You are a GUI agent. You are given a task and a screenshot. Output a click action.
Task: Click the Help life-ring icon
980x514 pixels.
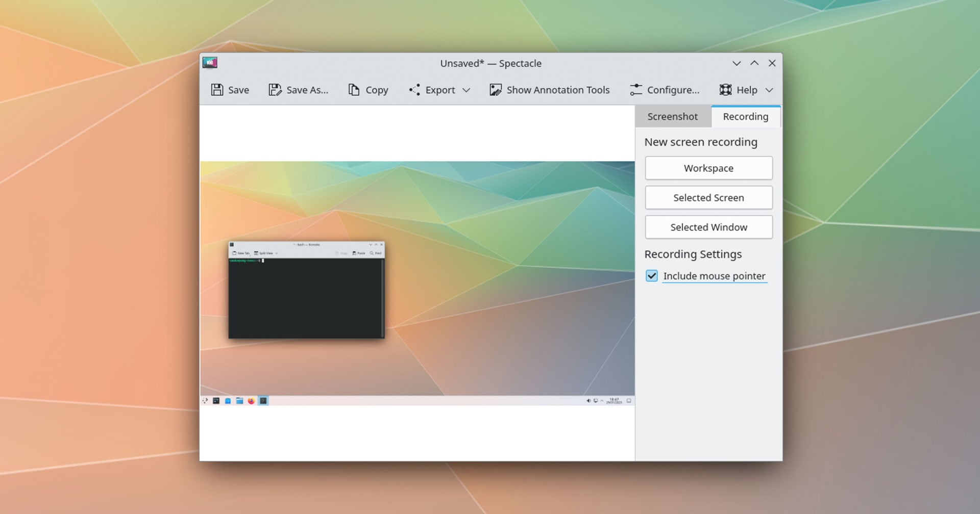click(x=725, y=90)
